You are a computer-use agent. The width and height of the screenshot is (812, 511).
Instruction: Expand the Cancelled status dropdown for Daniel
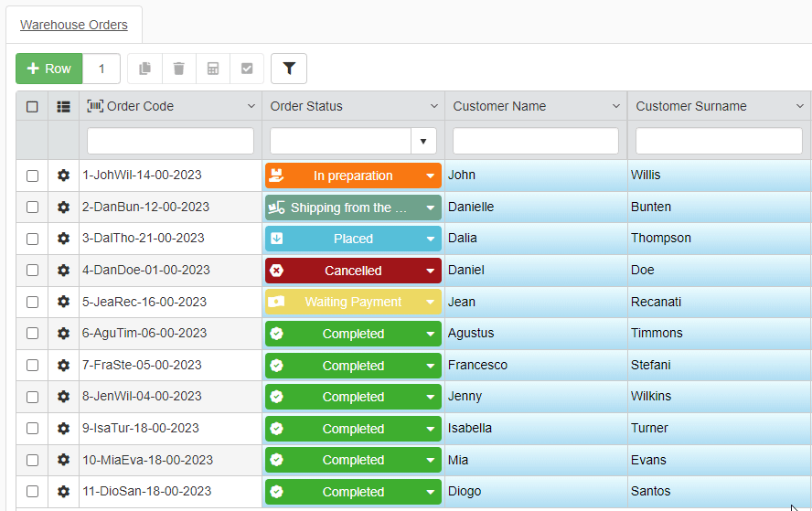tap(431, 271)
